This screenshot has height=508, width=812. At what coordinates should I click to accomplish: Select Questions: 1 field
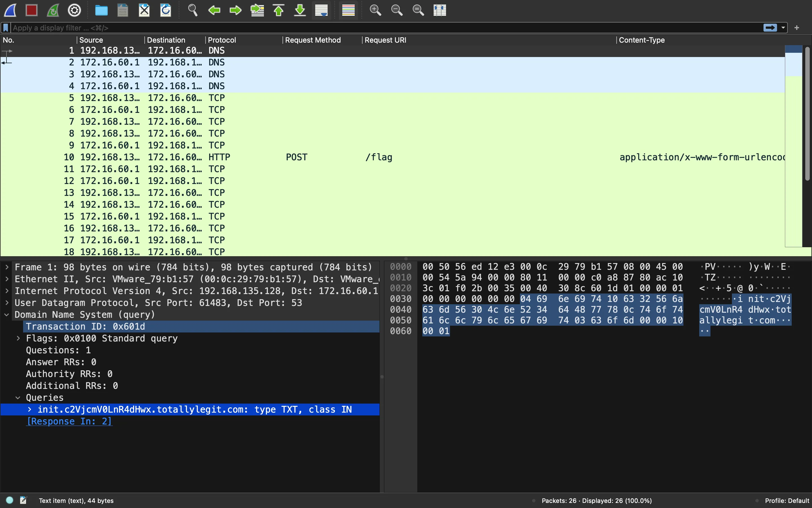coord(58,351)
